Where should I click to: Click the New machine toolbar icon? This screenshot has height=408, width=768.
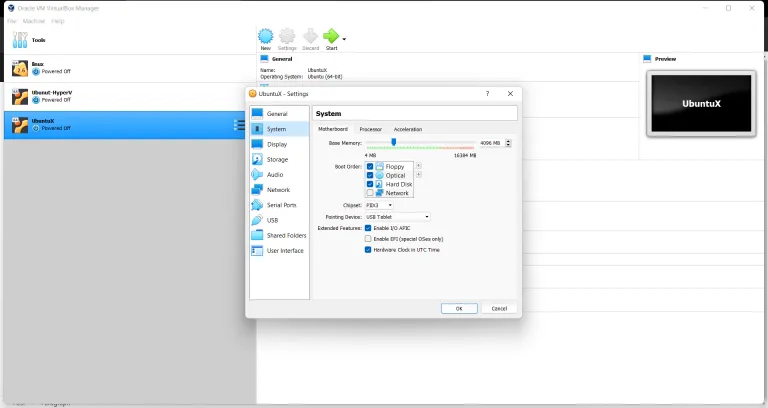pos(265,36)
